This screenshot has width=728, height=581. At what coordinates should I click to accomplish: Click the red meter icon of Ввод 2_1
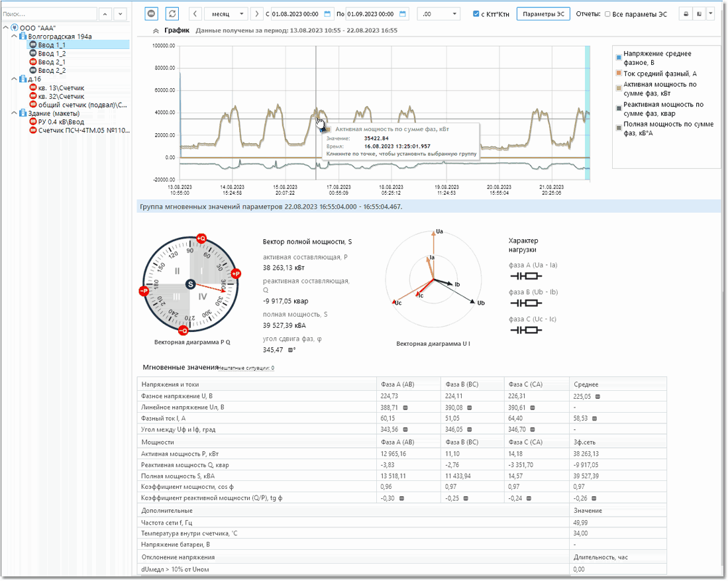click(33, 62)
